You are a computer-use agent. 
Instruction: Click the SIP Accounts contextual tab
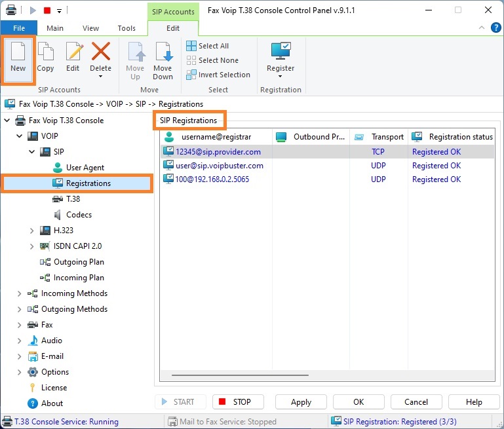coord(173,12)
